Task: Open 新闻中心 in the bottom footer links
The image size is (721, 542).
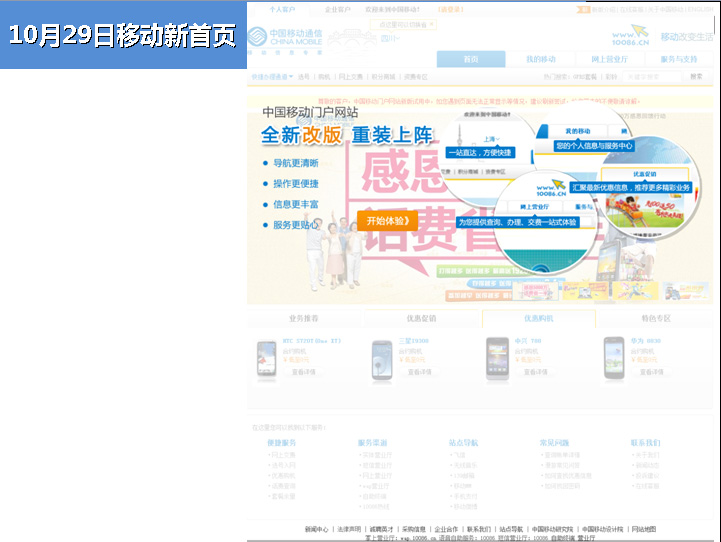Action: coord(316,529)
